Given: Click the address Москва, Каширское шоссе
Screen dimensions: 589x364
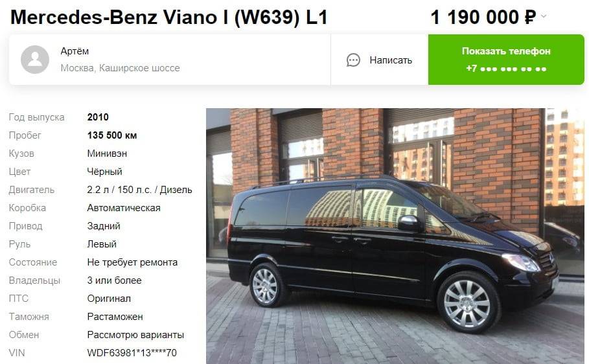Looking at the screenshot, I should [x=121, y=68].
